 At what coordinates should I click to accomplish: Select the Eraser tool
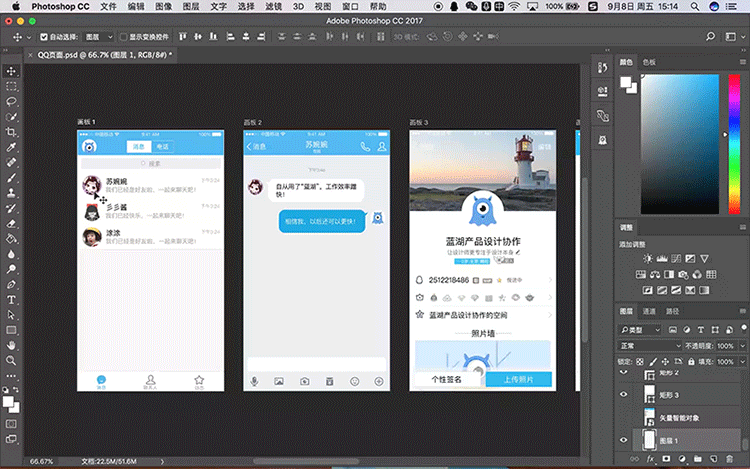(11, 223)
